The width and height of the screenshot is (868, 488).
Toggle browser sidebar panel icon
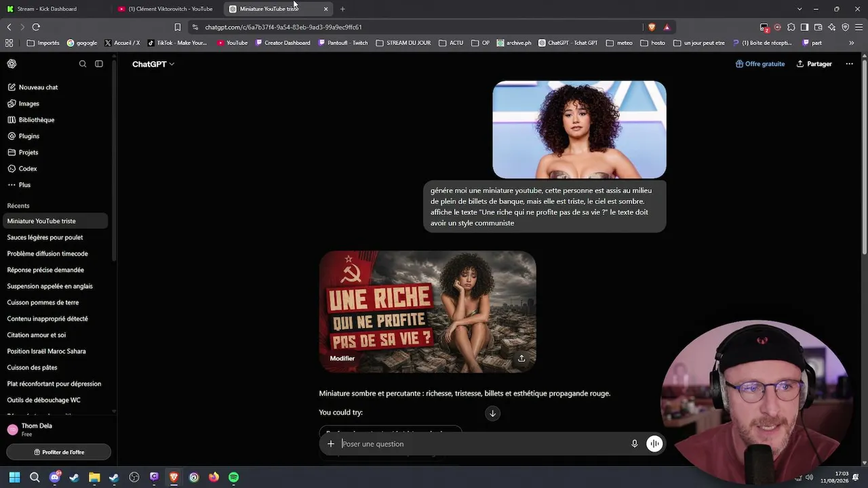(804, 27)
